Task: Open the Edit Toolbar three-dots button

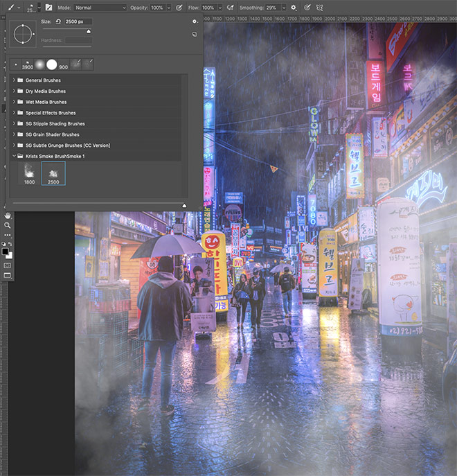Action: 8,235
